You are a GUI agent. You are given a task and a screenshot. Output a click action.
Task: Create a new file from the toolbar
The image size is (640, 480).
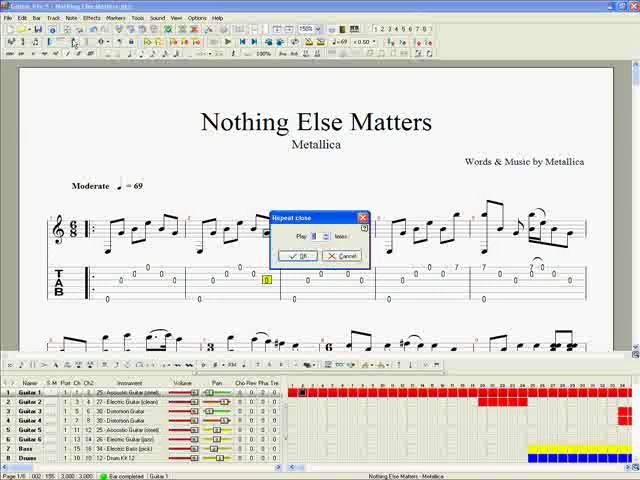[10, 29]
